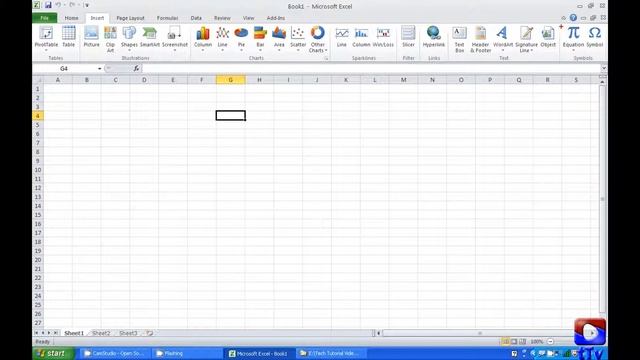Add Header & Footer
This screenshot has width=640, height=360.
(480, 39)
